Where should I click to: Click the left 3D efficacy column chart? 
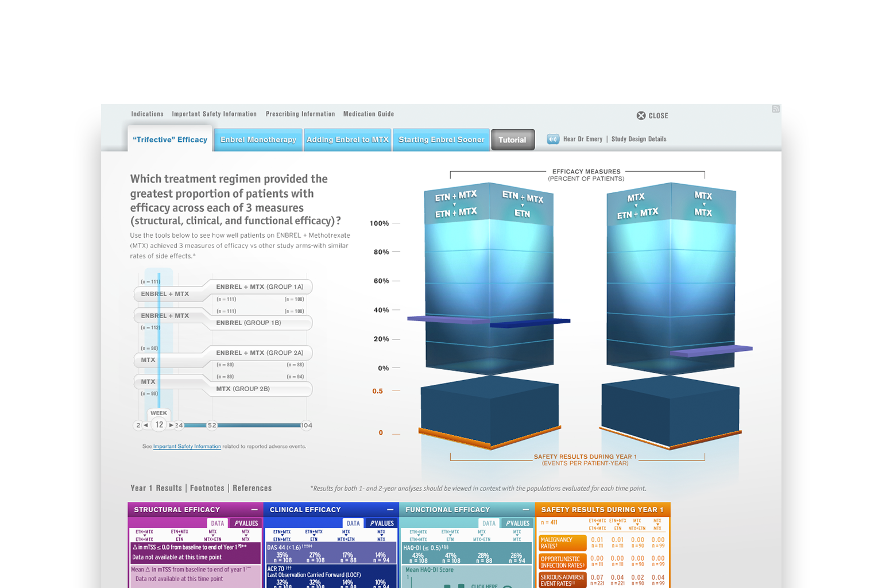[x=490, y=278]
